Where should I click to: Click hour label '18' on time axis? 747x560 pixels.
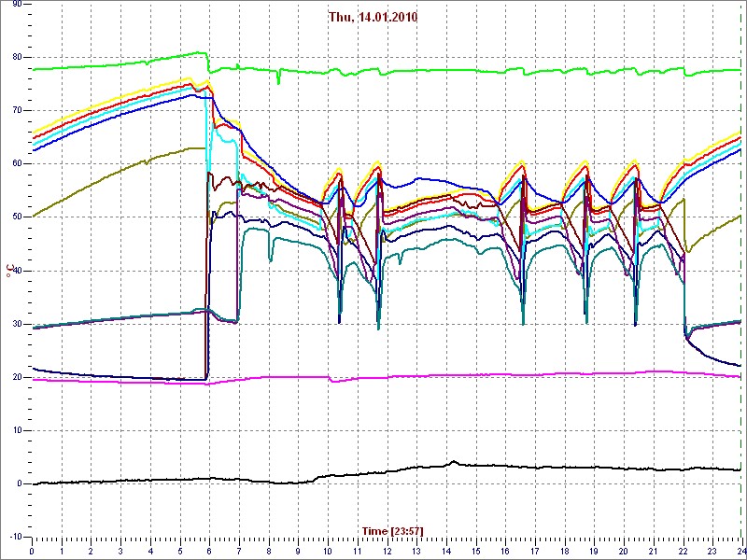pyautogui.click(x=564, y=551)
